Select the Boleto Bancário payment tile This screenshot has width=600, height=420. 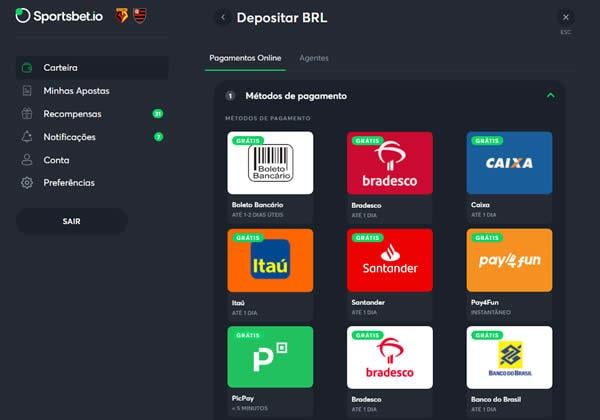(270, 163)
